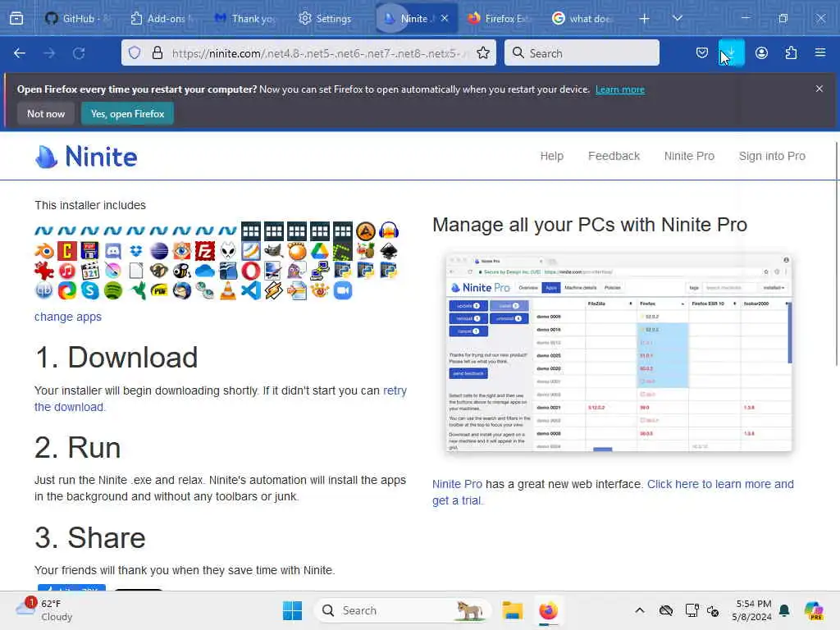
Task: Switch to the Add-ons tab
Action: point(162,18)
